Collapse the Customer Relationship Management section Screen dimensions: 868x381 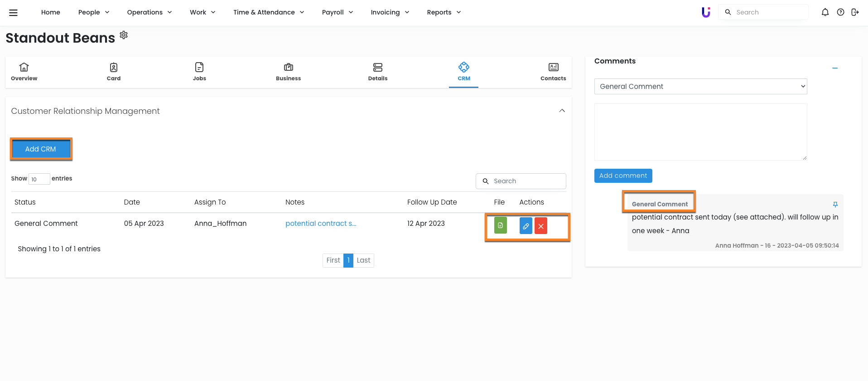[x=562, y=111]
